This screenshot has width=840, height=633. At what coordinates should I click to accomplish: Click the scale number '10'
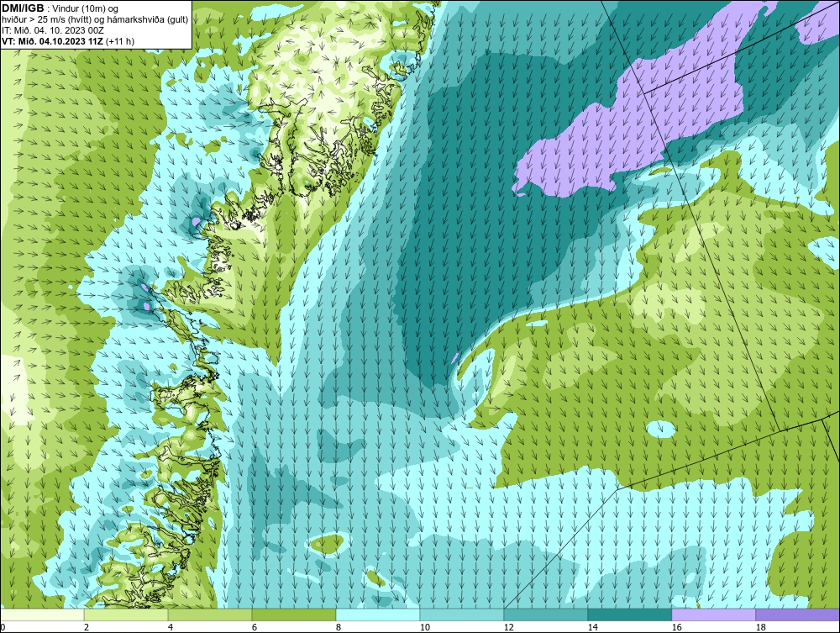(425, 627)
